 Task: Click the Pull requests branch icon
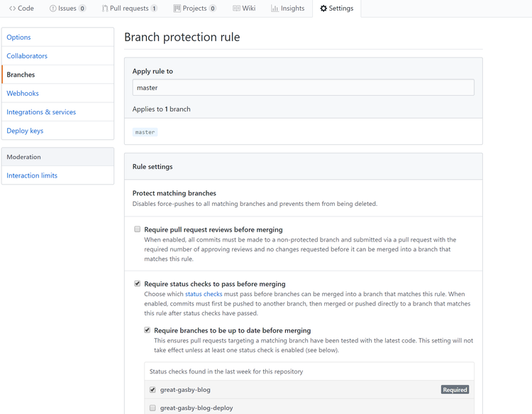pos(105,9)
